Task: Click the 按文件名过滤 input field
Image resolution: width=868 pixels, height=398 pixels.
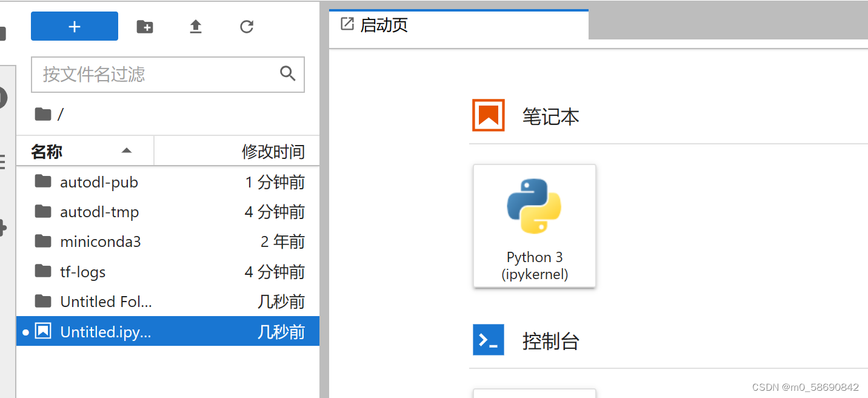Action: point(152,73)
